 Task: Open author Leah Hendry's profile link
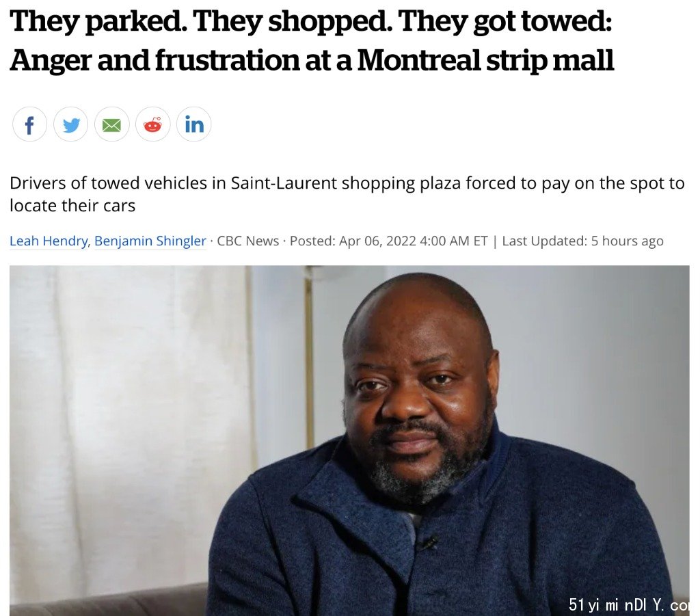coord(49,241)
